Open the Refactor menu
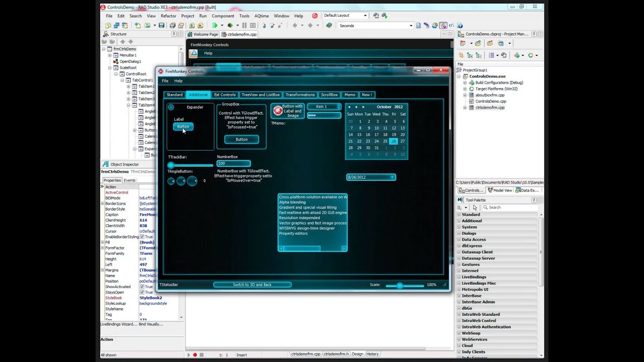This screenshot has width=644, height=362. [169, 16]
